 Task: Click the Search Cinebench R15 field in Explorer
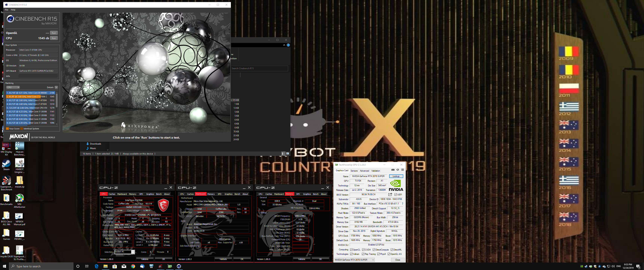[x=259, y=68]
